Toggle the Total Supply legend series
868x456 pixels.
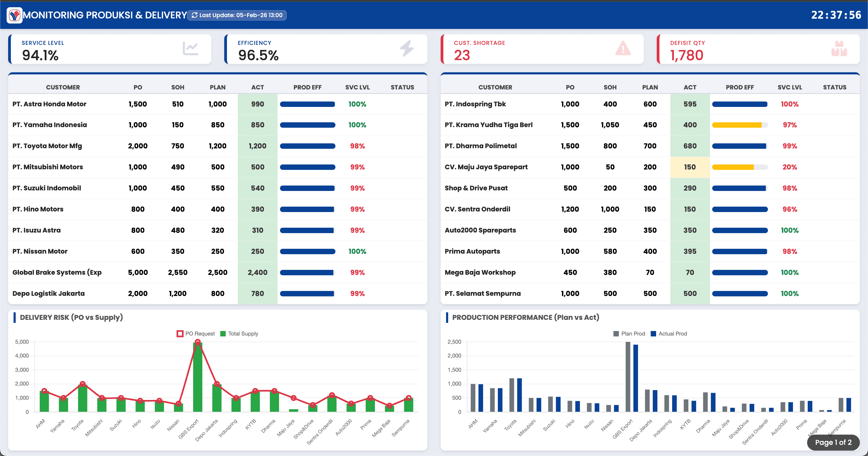pyautogui.click(x=239, y=333)
